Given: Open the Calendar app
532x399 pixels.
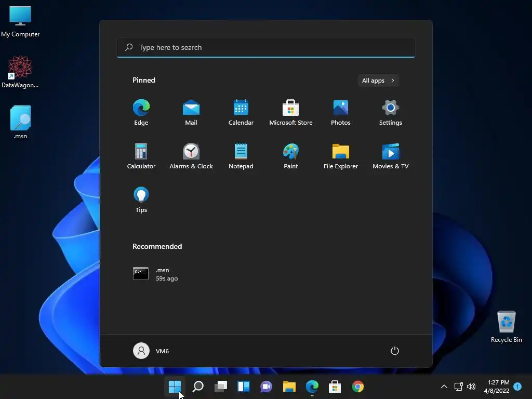Looking at the screenshot, I should [x=241, y=113].
